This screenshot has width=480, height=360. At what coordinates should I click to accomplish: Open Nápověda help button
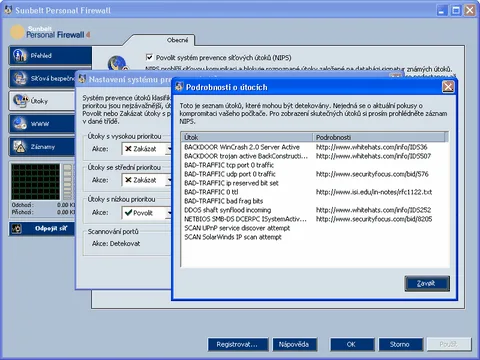(x=294, y=344)
